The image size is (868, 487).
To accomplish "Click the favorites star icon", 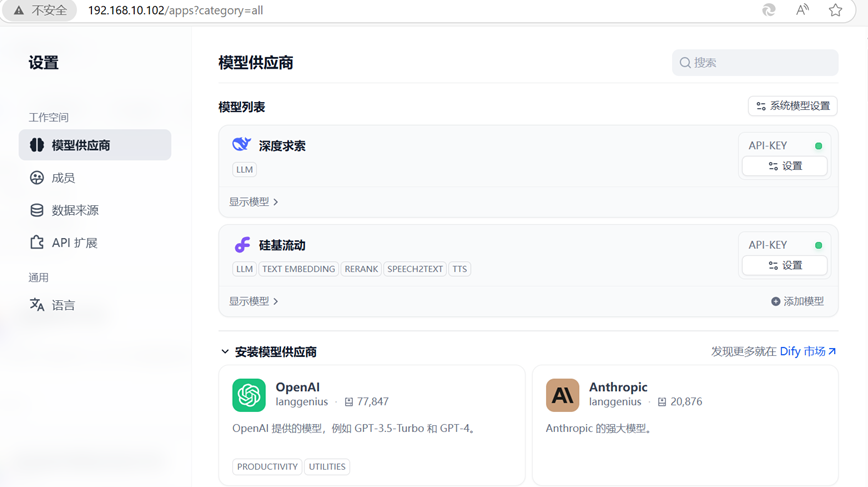I will point(835,10).
